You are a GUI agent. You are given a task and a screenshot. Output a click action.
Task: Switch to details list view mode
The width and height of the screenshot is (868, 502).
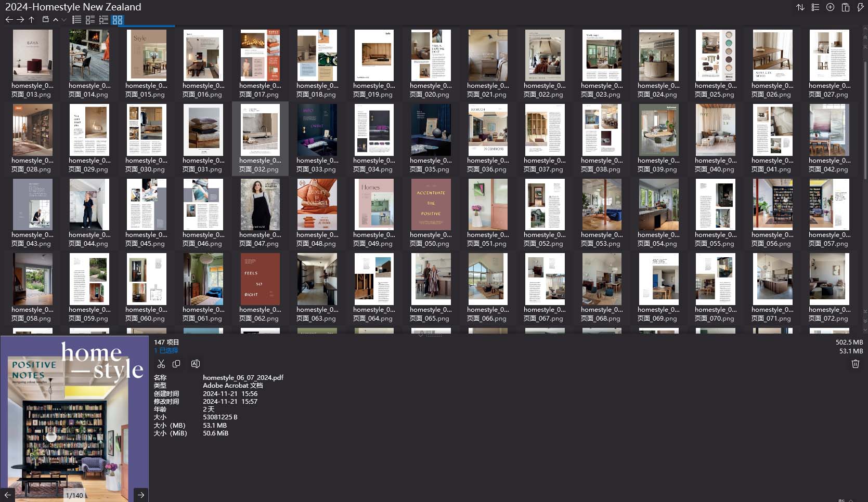[x=103, y=20]
